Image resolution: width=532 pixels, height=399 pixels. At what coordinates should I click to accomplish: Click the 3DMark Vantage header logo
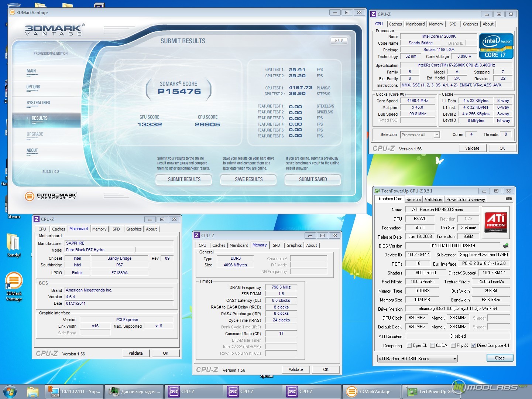point(55,30)
